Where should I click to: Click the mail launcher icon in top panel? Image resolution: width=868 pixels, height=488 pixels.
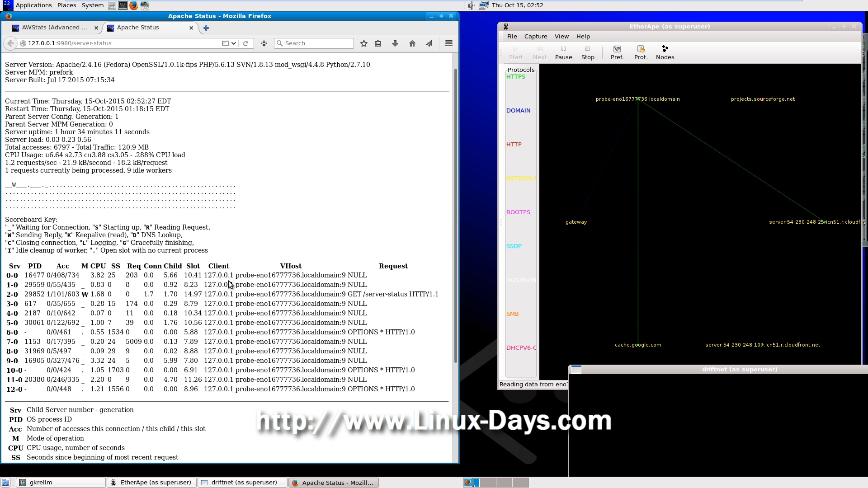(x=145, y=5)
